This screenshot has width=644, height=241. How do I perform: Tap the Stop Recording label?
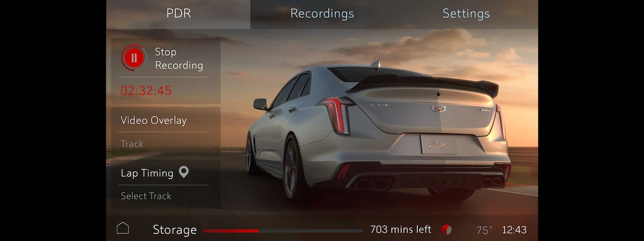click(x=179, y=58)
